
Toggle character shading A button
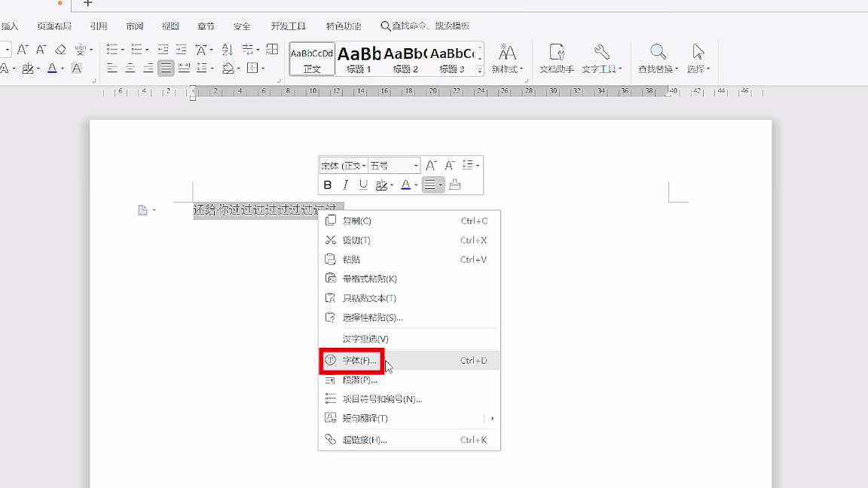pos(76,68)
